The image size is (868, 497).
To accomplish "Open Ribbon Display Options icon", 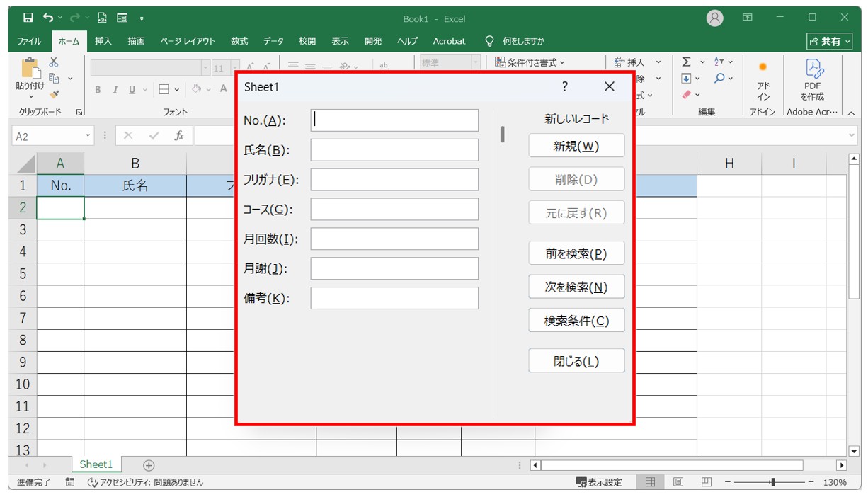I will tap(748, 18).
